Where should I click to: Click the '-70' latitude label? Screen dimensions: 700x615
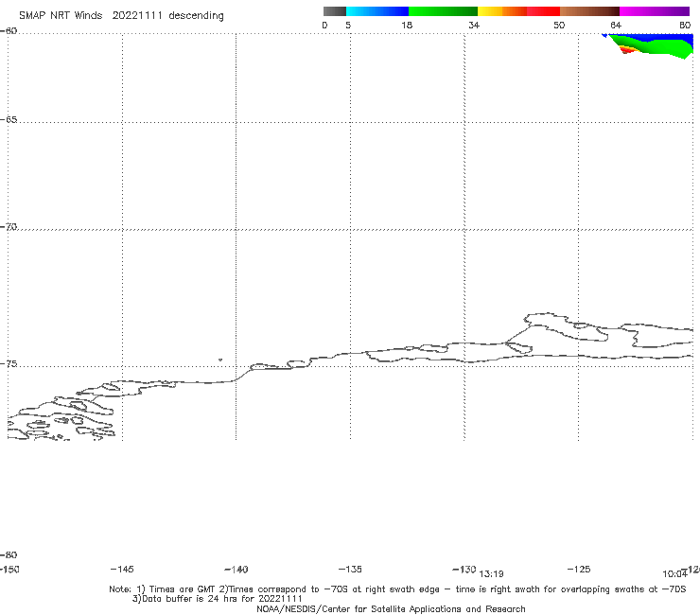pyautogui.click(x=9, y=227)
